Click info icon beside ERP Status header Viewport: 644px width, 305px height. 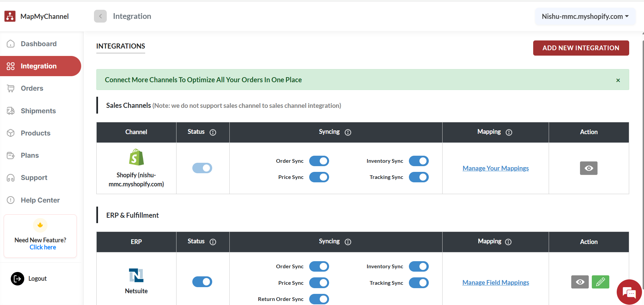[213, 242]
